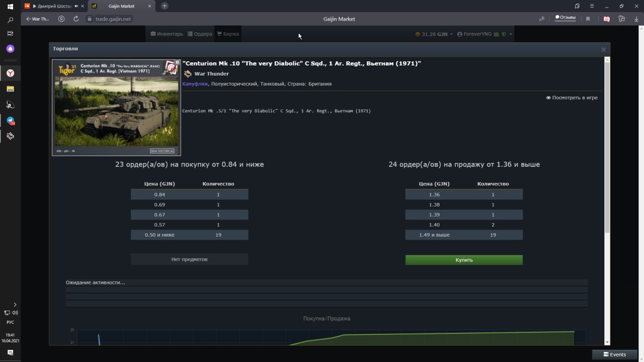Open the Камуфляж tag link

[x=195, y=84]
